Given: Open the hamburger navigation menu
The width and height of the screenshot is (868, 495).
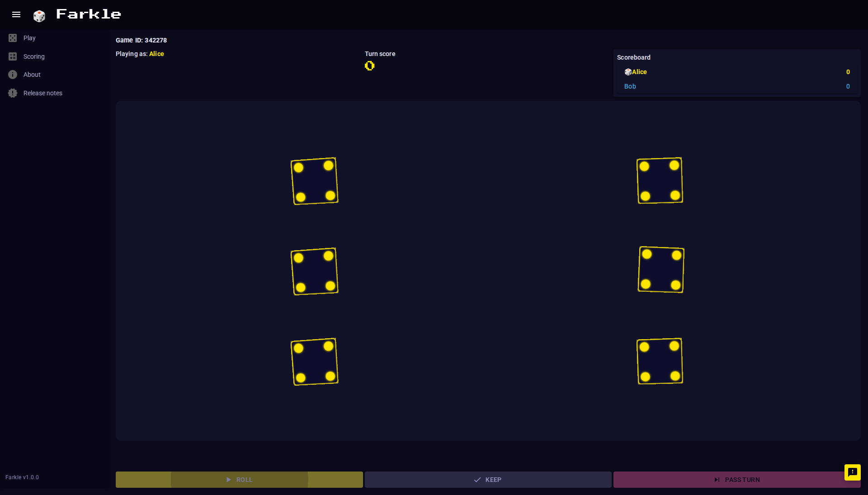Looking at the screenshot, I should [16, 14].
